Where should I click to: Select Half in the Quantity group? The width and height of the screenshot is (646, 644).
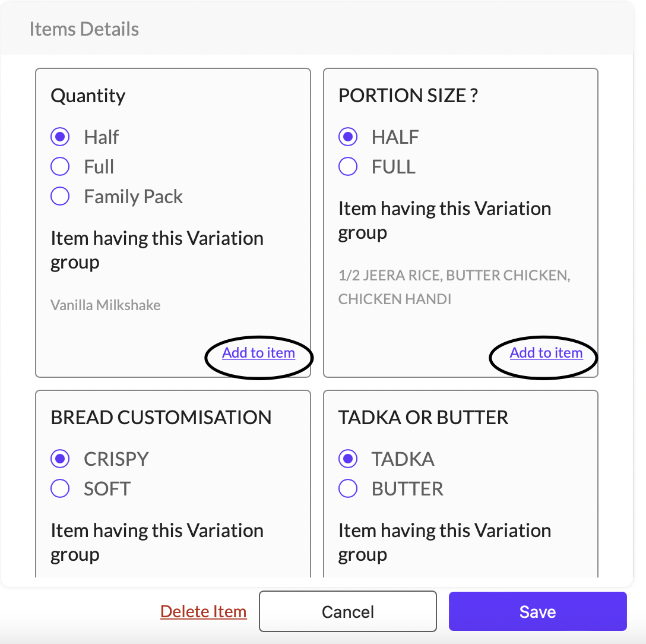click(60, 137)
